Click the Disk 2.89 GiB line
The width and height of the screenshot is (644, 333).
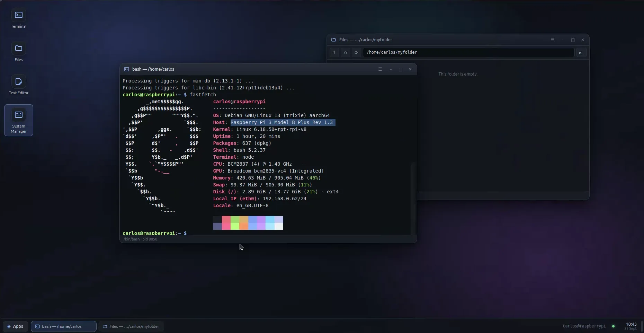[x=276, y=192]
